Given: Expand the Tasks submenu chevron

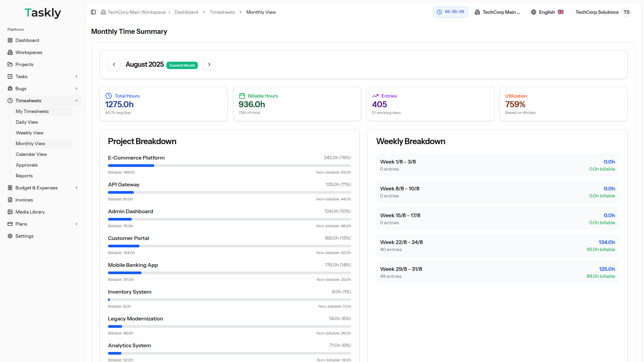Looking at the screenshot, I should (x=76, y=76).
